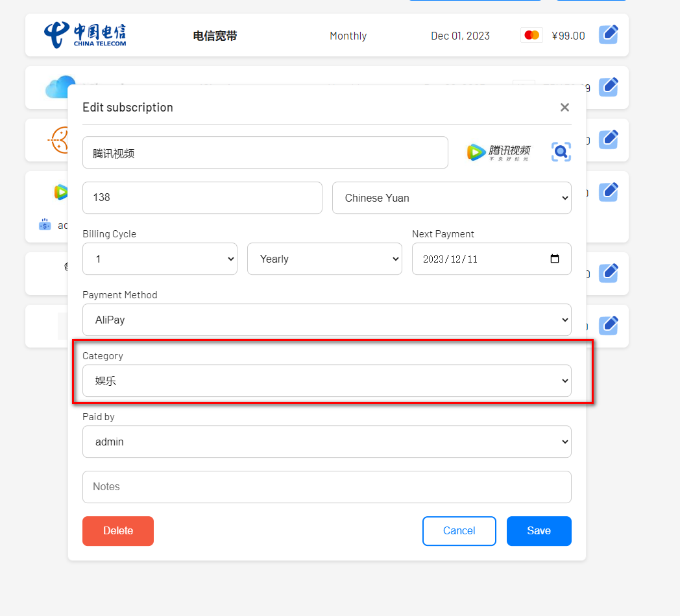Open the Chinese Yuan currency dropdown
Image resolution: width=680 pixels, height=616 pixels.
tap(452, 198)
